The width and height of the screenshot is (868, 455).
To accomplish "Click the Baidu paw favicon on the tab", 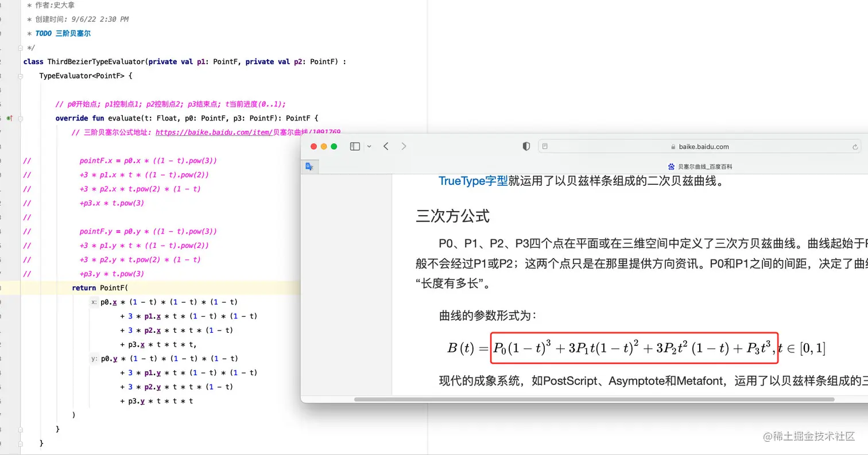I will [x=672, y=166].
